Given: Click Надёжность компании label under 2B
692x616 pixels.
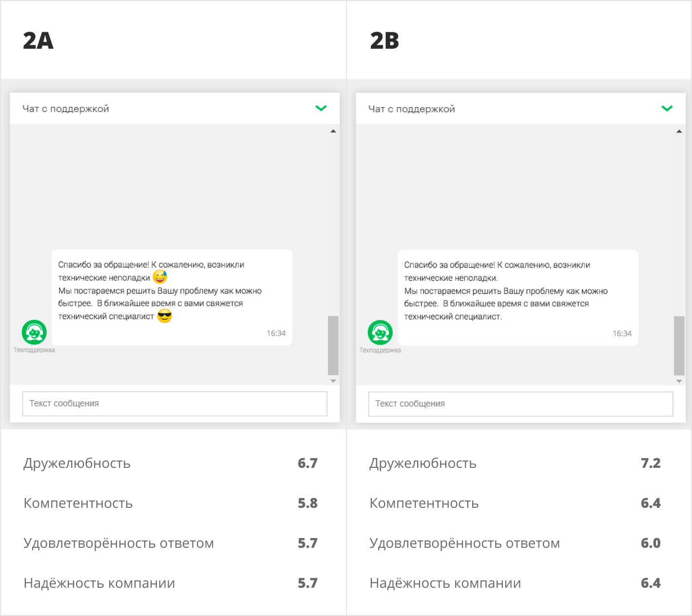Looking at the screenshot, I should coord(445,583).
